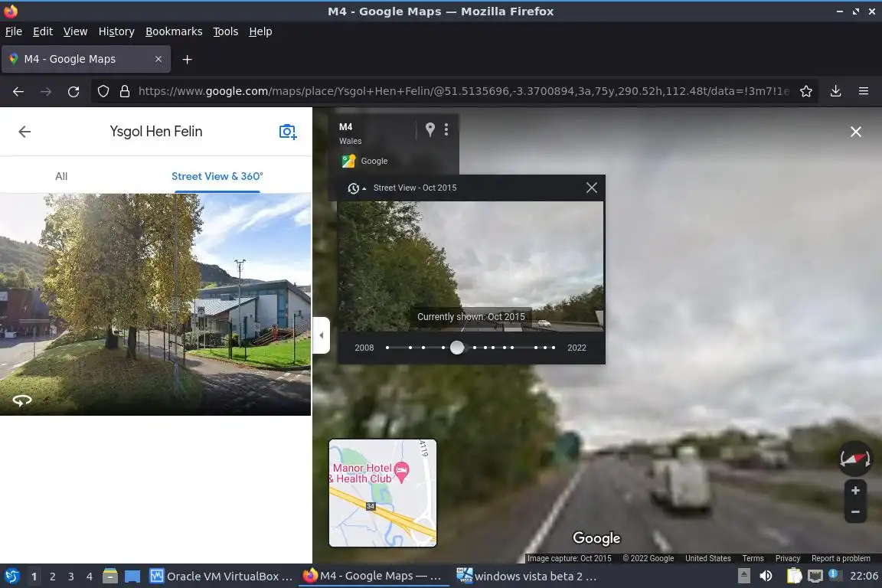The width and height of the screenshot is (882, 588).
Task: Open the Edit menu
Action: pos(43,31)
